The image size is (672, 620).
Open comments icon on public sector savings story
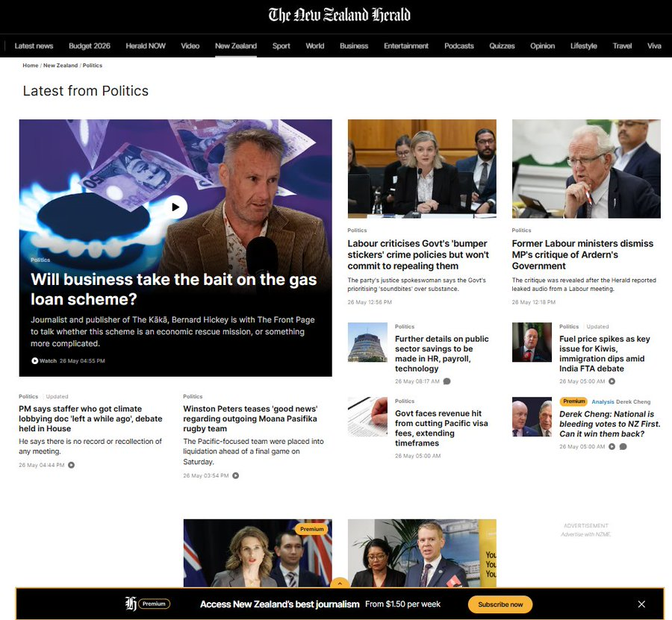coord(447,381)
